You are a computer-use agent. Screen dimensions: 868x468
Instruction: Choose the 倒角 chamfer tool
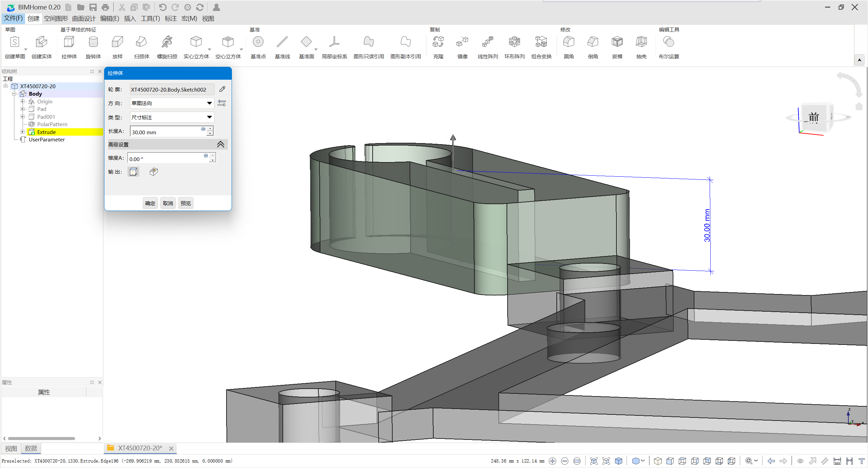pyautogui.click(x=593, y=47)
